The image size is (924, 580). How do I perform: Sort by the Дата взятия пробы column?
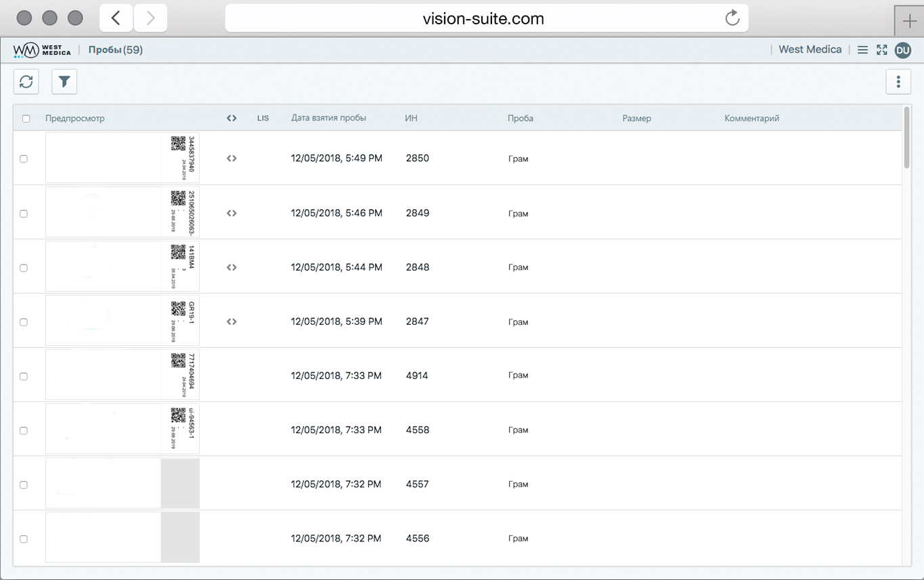pyautogui.click(x=328, y=118)
